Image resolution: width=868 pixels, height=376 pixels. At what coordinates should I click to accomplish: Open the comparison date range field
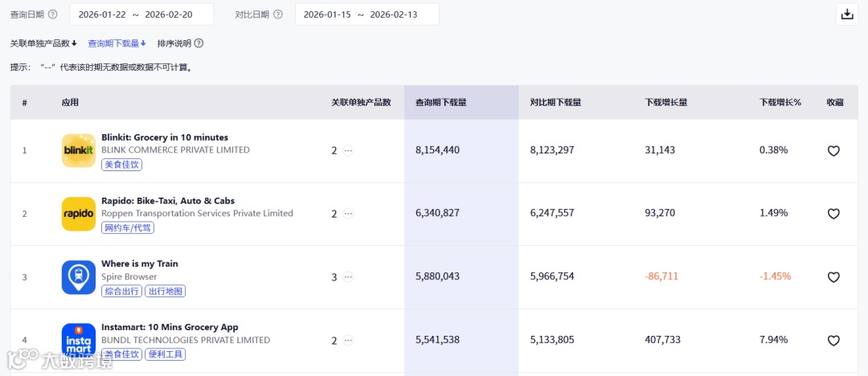(366, 14)
